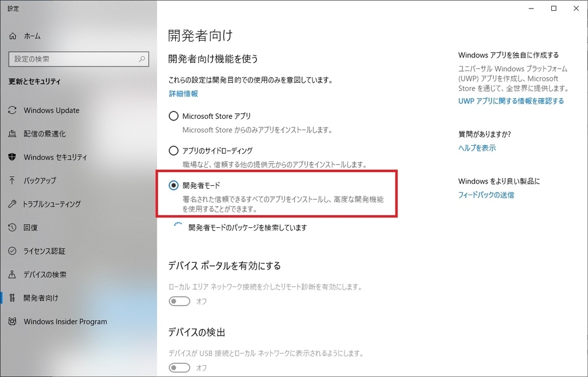Open Windows セキュリティ settings
The image size is (588, 377).
[55, 157]
